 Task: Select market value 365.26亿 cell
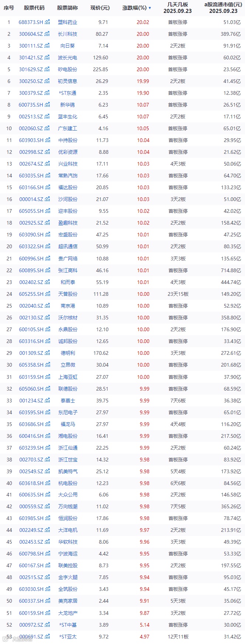[230, 506]
